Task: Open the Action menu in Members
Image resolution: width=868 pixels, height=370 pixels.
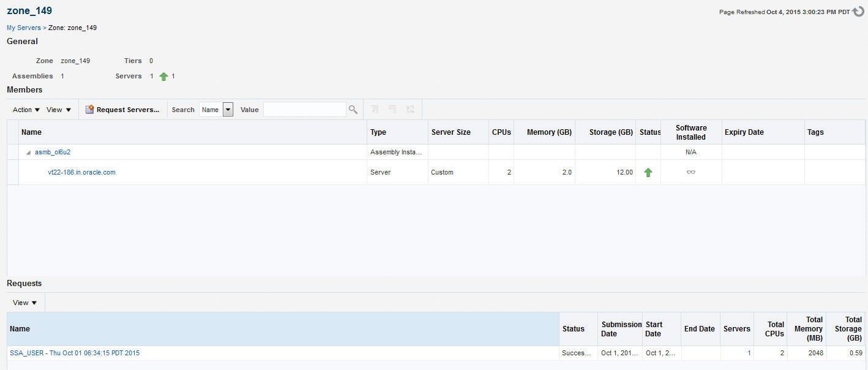Action: 26,110
